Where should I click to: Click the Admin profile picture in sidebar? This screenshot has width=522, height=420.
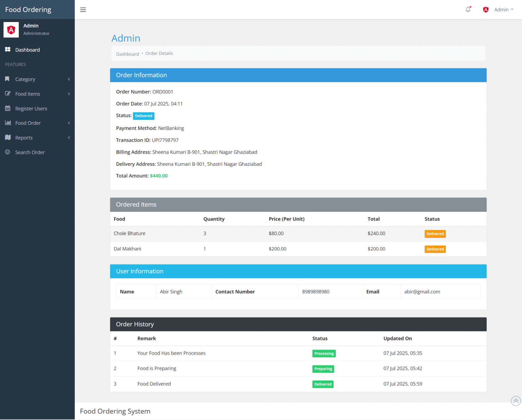pyautogui.click(x=11, y=30)
